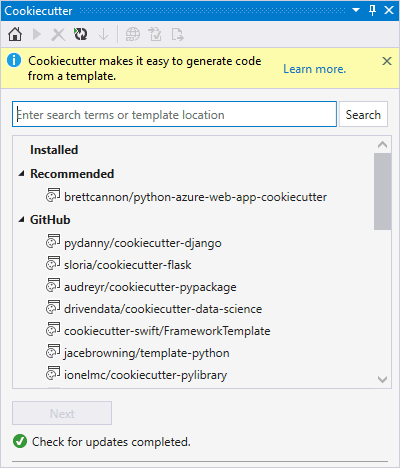Click the Update down arrow icon
The height and width of the screenshot is (468, 400).
(x=104, y=34)
